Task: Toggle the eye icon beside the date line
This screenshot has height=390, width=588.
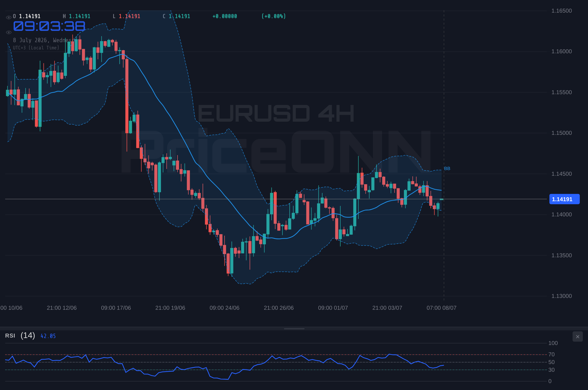Action: coord(8,32)
